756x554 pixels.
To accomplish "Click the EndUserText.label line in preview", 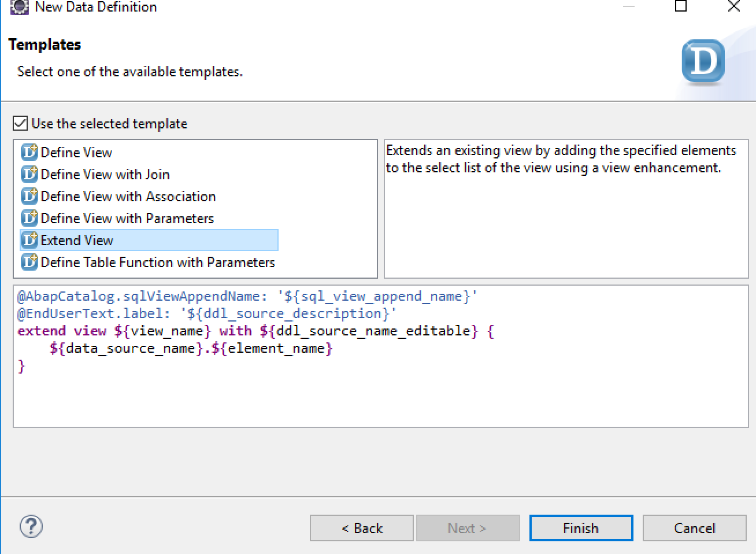I will pos(207,313).
